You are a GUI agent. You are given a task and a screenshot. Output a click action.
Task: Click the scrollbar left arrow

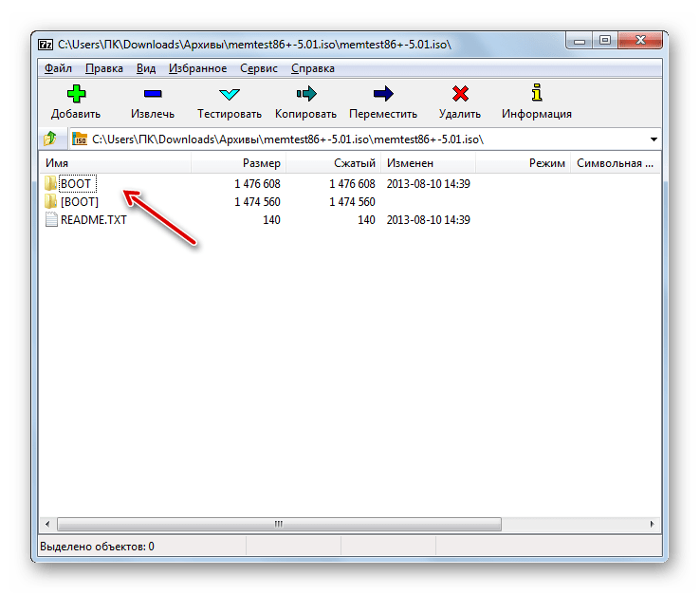[x=47, y=524]
